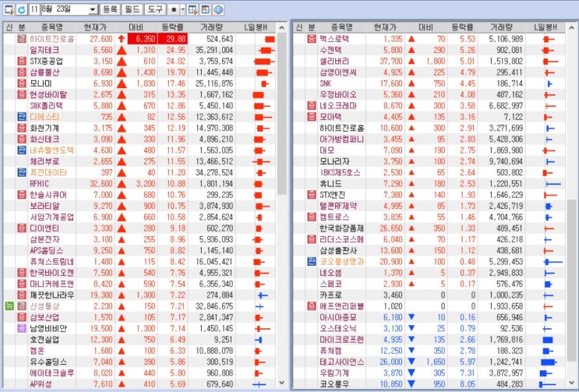Click the black square toolbar button
Image resolution: width=579 pixels, height=392 pixels.
[x=174, y=9]
